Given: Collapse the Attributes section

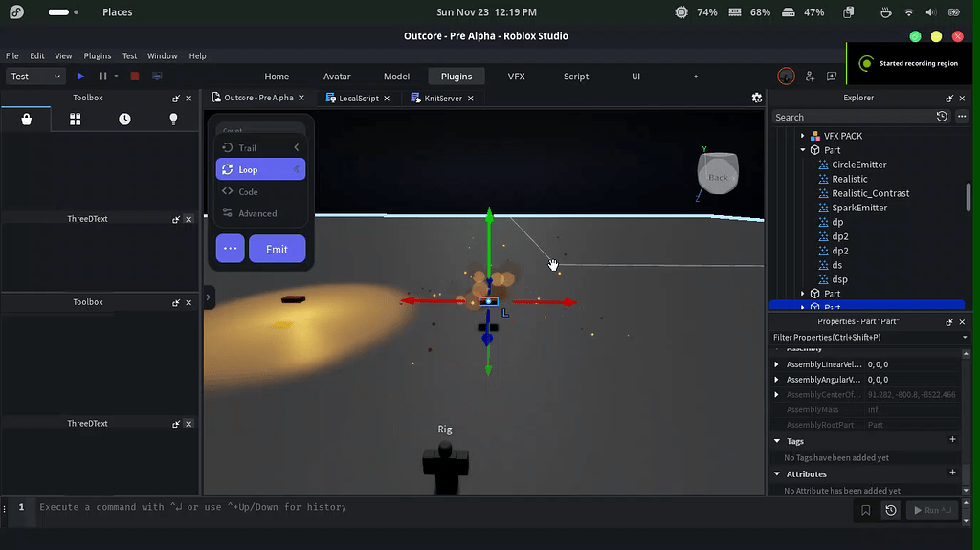Looking at the screenshot, I should point(777,474).
